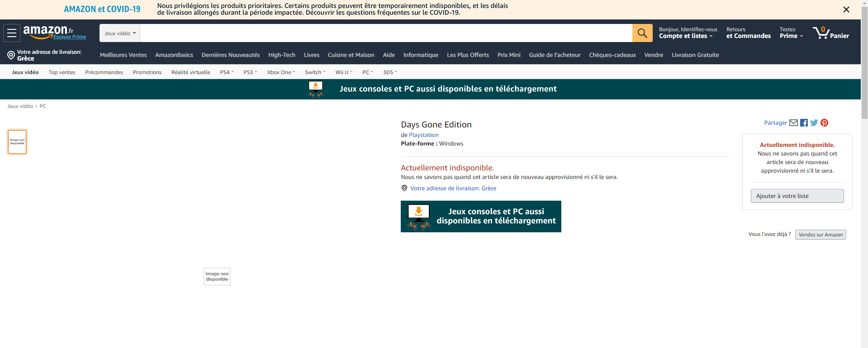868x348 pixels.
Task: Focus the main search input field
Action: [x=386, y=33]
